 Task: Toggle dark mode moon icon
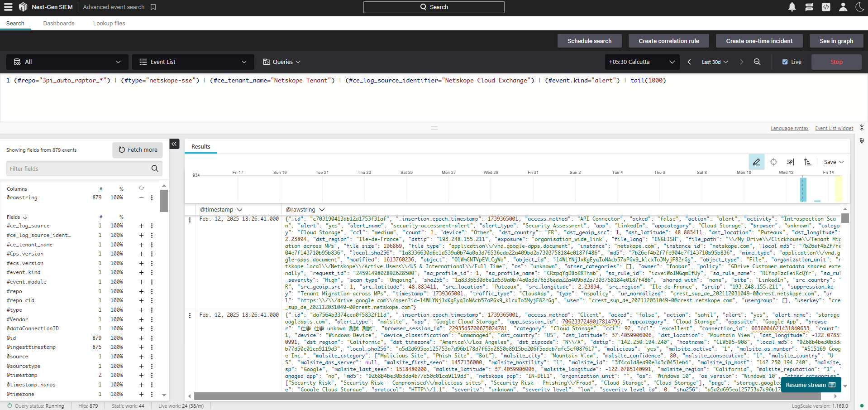(860, 7)
